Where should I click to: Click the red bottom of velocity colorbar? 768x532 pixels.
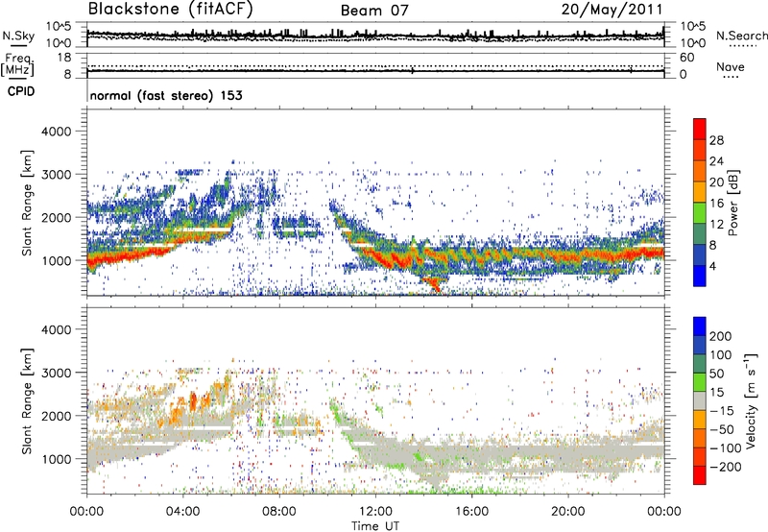[700, 475]
